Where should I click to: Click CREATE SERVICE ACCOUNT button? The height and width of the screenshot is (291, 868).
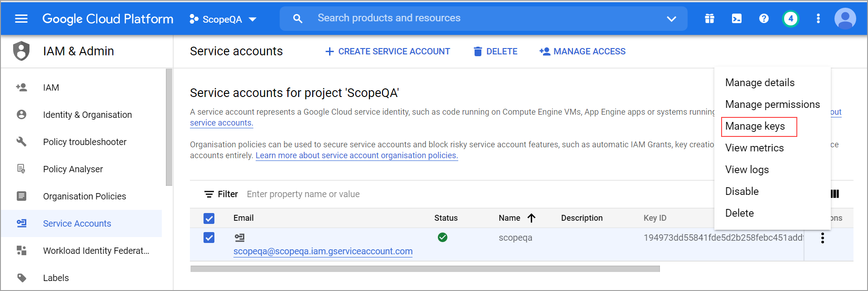pyautogui.click(x=388, y=52)
